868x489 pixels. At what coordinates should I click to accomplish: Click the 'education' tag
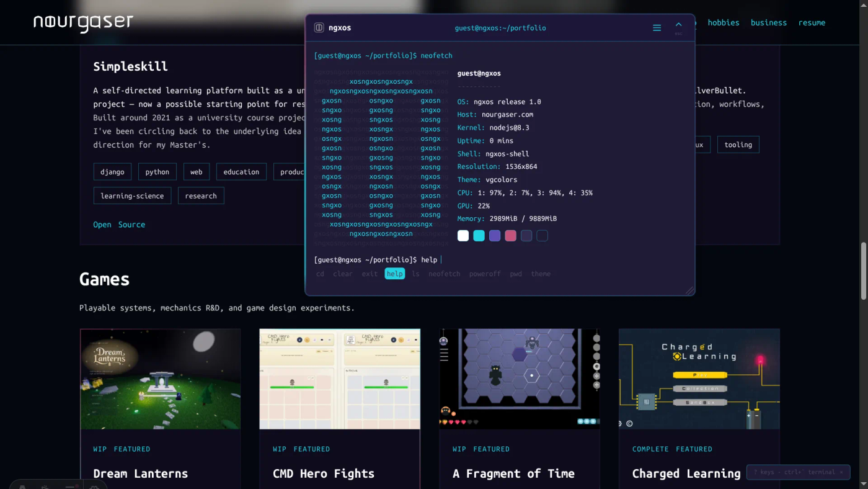tap(241, 172)
